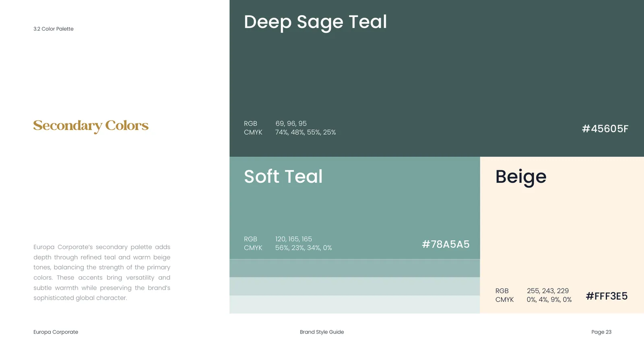Click the CMYK value "56%, 23%, 34%, 0%"

click(303, 248)
